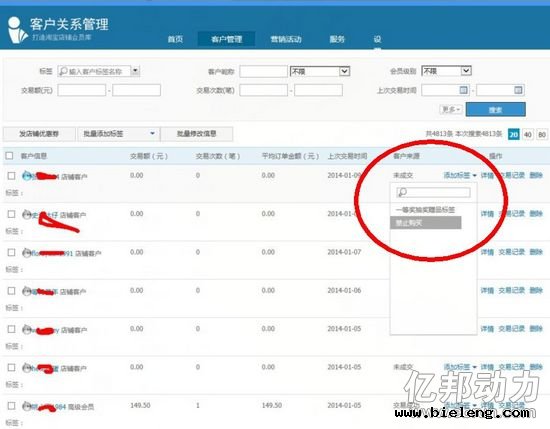The width and height of the screenshot is (550, 429).
Task: Open 交易记录 for the 2014-01-06 customer
Action: [511, 290]
